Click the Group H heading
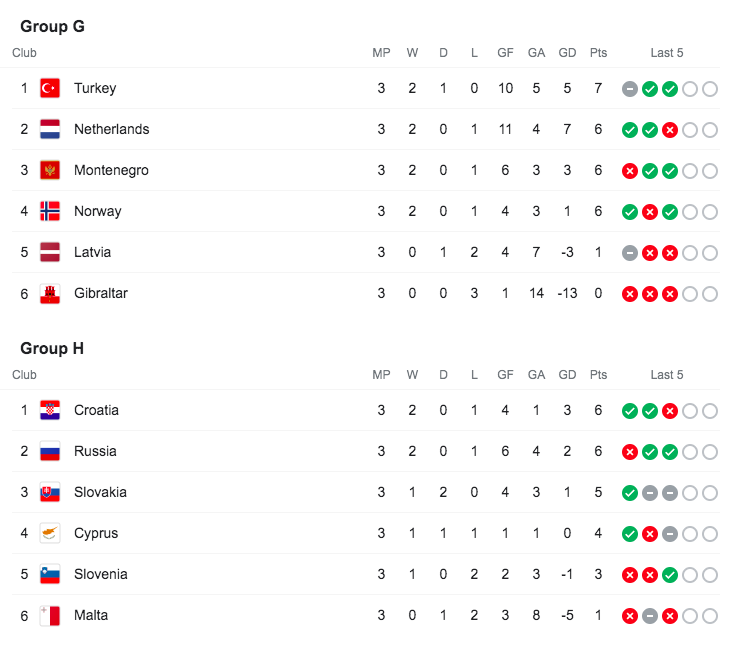 point(52,349)
